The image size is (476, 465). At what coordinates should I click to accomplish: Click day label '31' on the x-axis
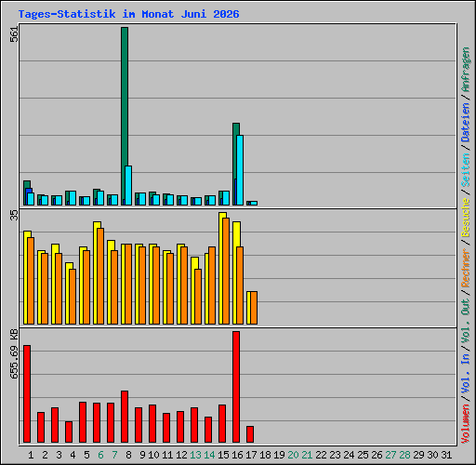pyautogui.click(x=446, y=455)
